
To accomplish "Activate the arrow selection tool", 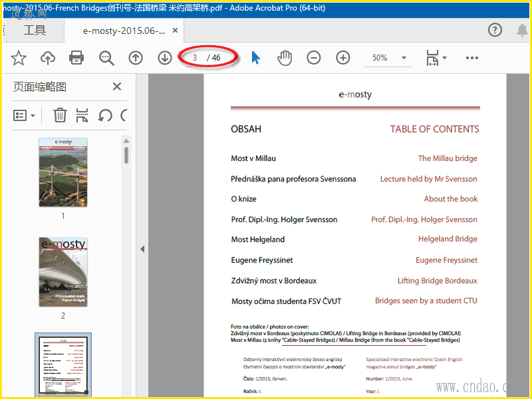I will tap(255, 58).
